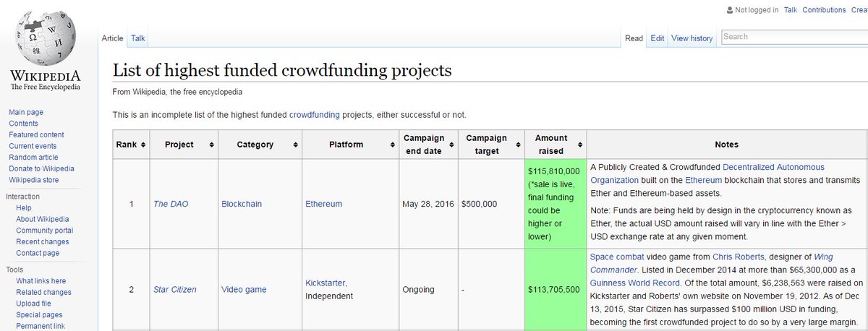This screenshot has height=331, width=868.
Task: Open Community portal link
Action: 45,231
